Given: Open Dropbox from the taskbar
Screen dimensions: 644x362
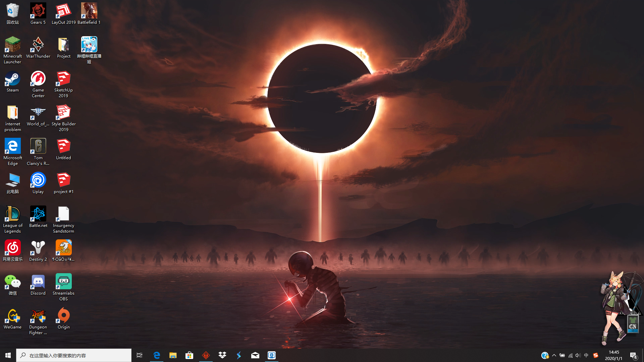Looking at the screenshot, I should [x=222, y=355].
